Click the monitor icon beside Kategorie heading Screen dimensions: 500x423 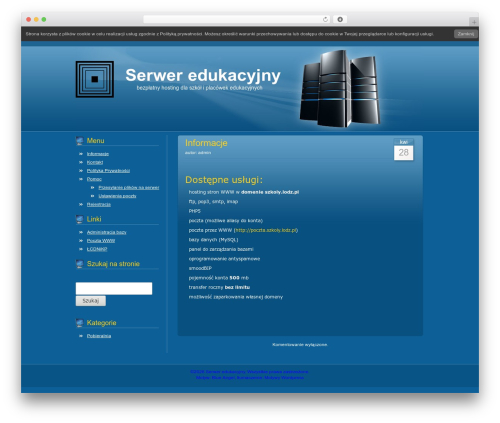[x=79, y=323]
